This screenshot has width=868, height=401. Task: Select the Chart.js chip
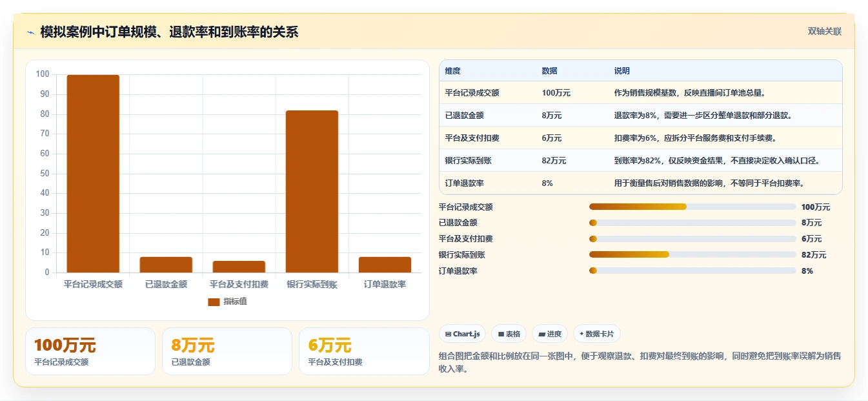tap(463, 334)
